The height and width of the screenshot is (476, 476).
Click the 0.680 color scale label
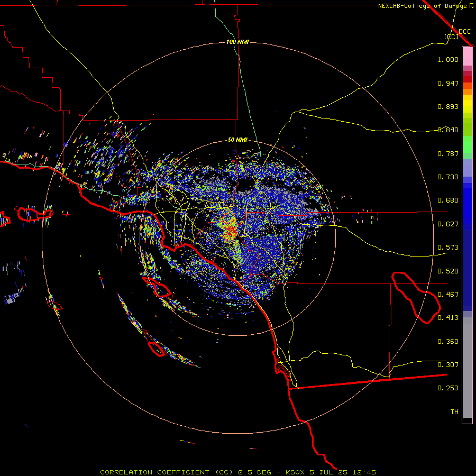pyautogui.click(x=448, y=200)
